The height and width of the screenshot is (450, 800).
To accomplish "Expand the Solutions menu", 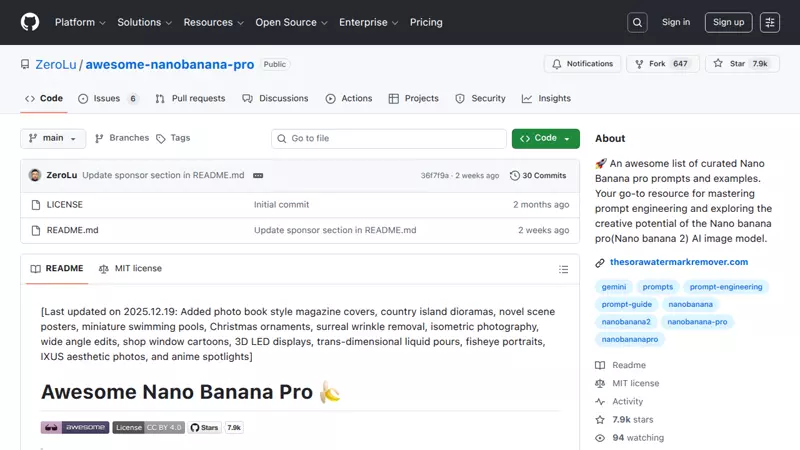I will tap(144, 22).
